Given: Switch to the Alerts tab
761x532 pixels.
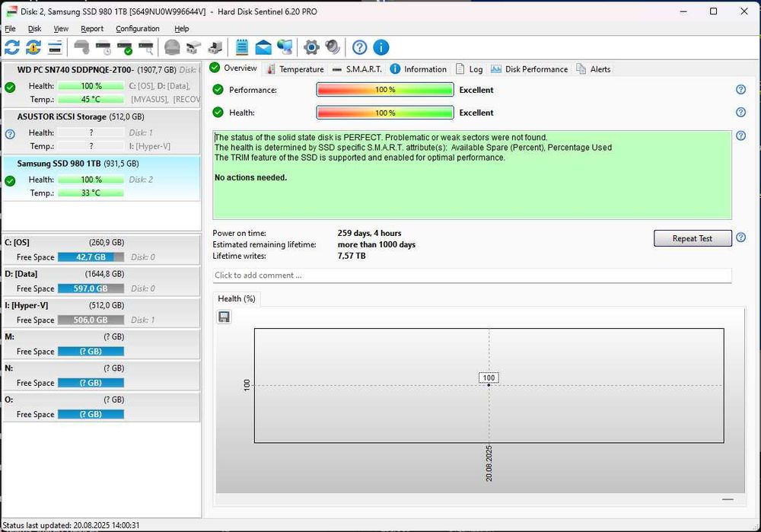Looking at the screenshot, I should tap(594, 69).
